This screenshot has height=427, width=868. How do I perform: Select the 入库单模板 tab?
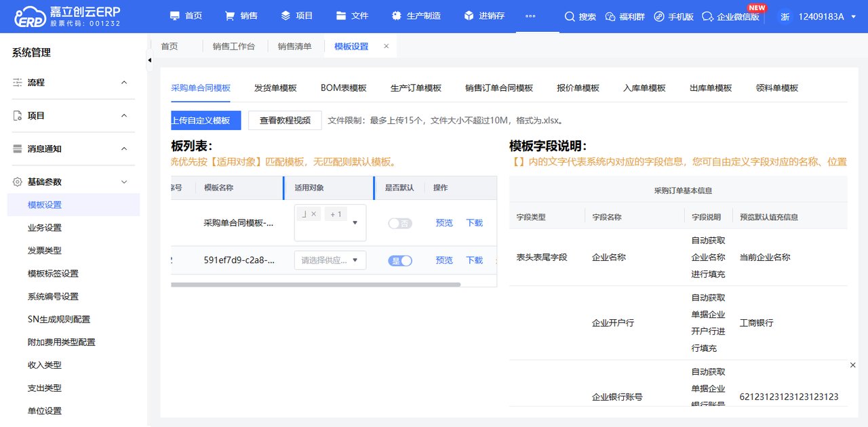[x=644, y=88]
